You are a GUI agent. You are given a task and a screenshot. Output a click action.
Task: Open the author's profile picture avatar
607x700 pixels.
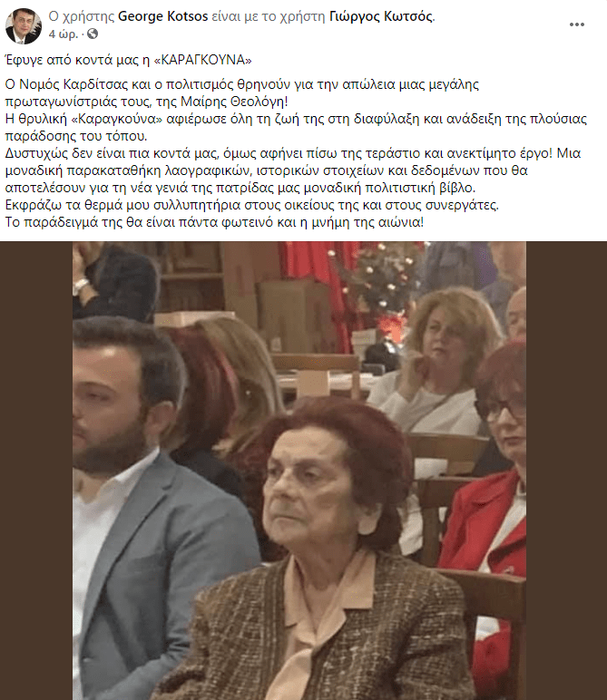click(24, 26)
